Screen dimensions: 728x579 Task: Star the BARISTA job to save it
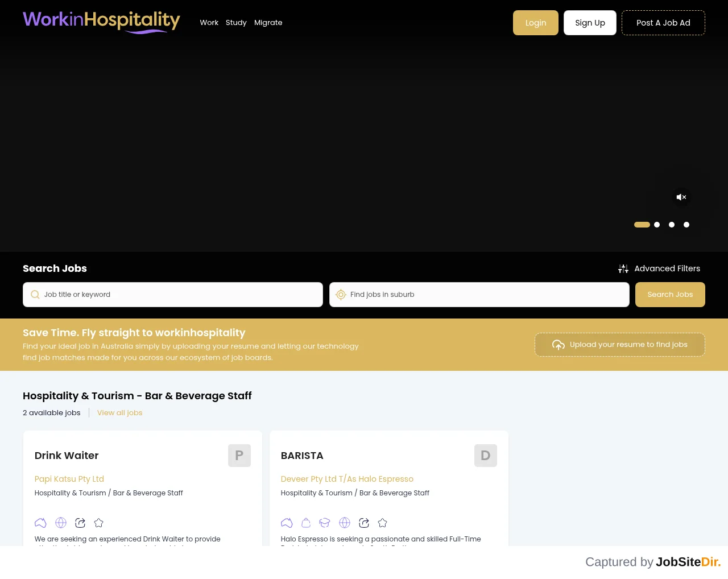[382, 523]
